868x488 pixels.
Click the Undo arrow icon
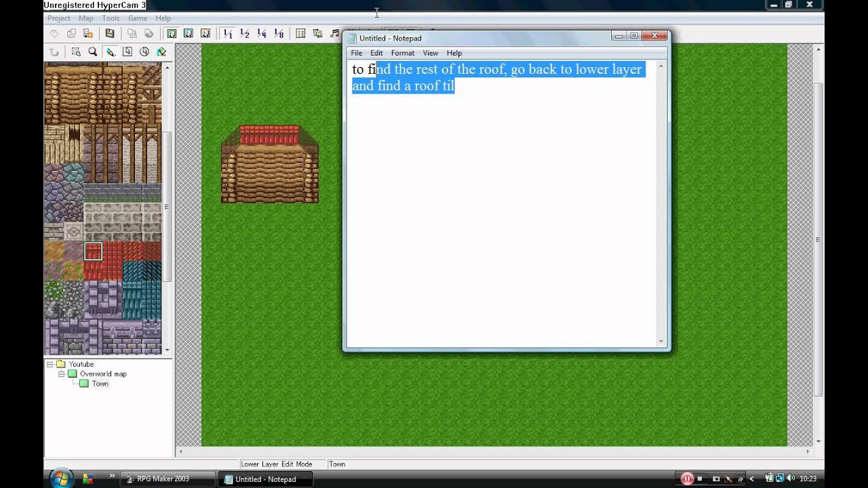pyautogui.click(x=54, y=52)
